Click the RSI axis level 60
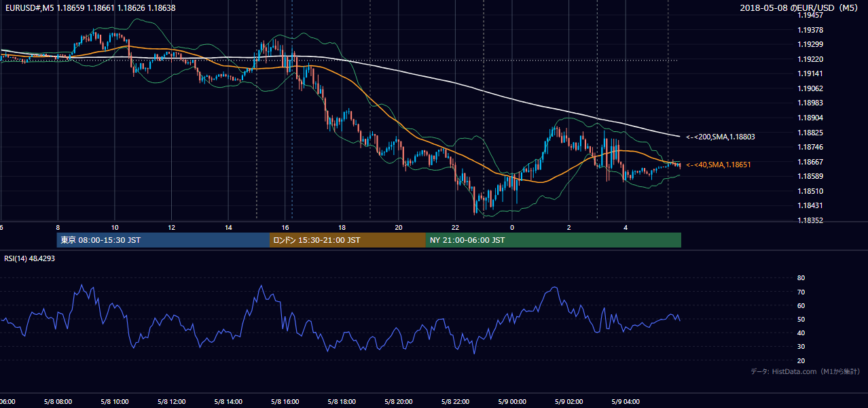868x408 pixels. pos(801,305)
